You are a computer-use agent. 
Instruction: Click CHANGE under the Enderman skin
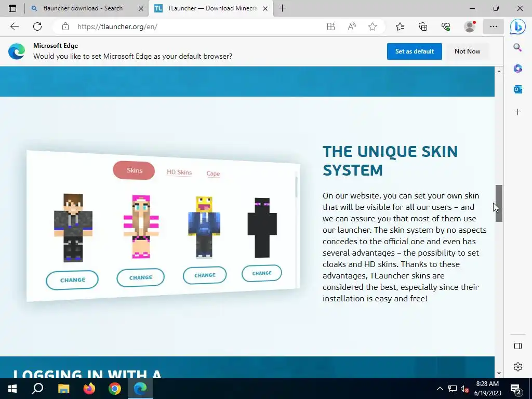click(x=262, y=273)
